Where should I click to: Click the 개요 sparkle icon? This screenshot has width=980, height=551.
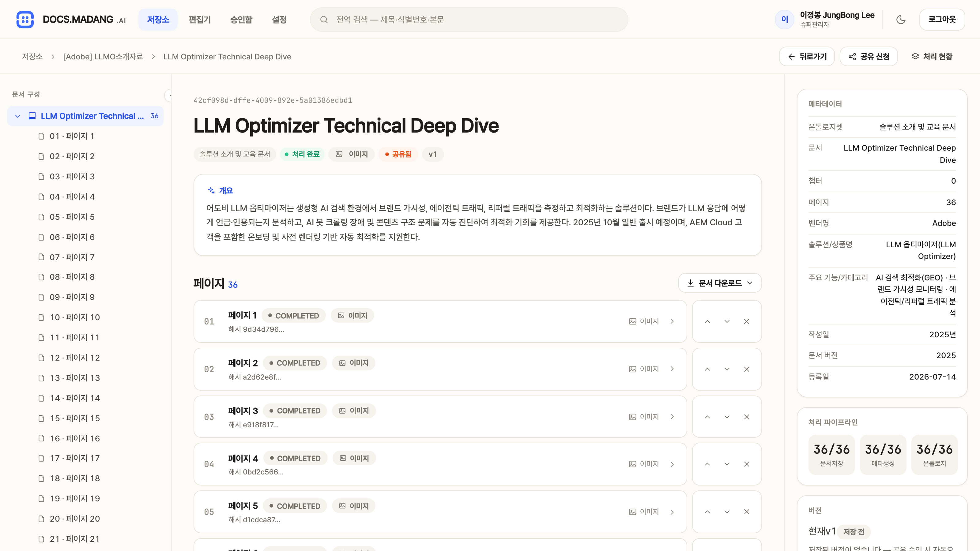pyautogui.click(x=211, y=190)
